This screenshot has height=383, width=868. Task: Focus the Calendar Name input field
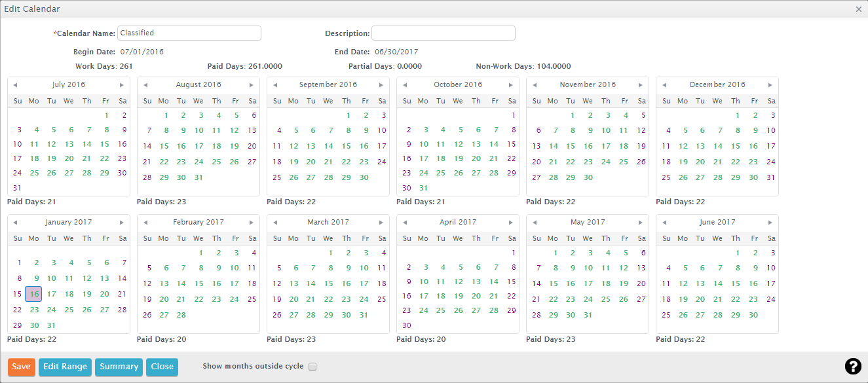click(x=189, y=33)
